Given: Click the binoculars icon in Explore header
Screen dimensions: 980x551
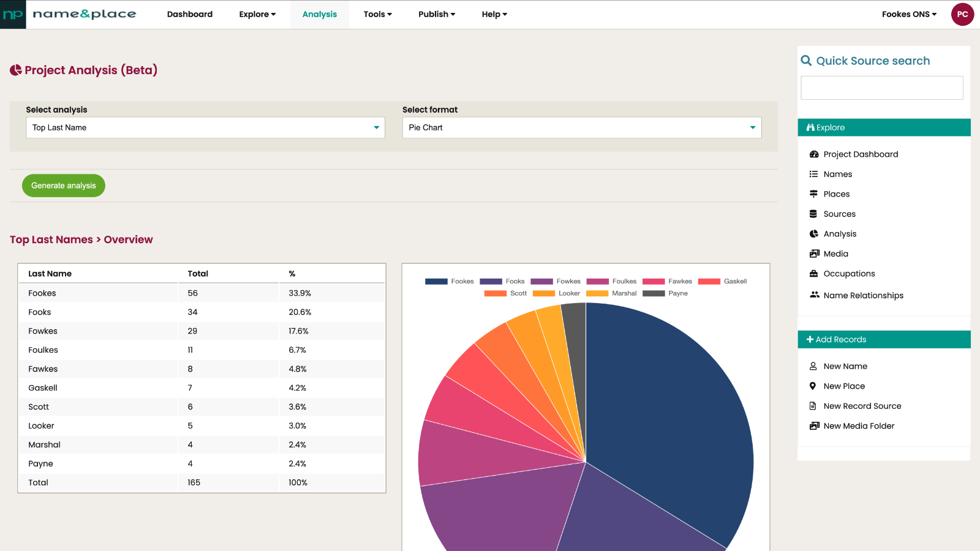Looking at the screenshot, I should click(810, 127).
